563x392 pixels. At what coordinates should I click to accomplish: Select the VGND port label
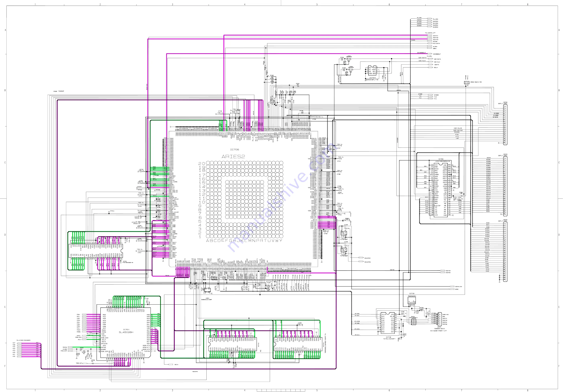456,289
